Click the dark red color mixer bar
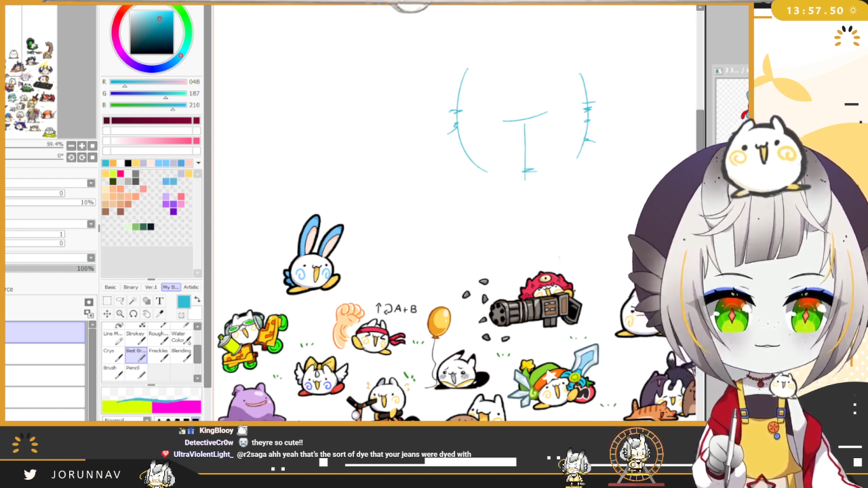 click(x=151, y=120)
